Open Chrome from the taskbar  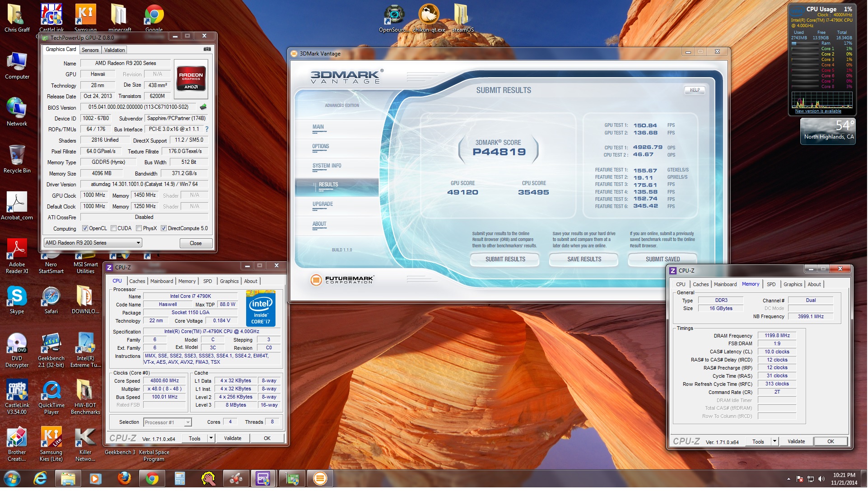coord(152,478)
